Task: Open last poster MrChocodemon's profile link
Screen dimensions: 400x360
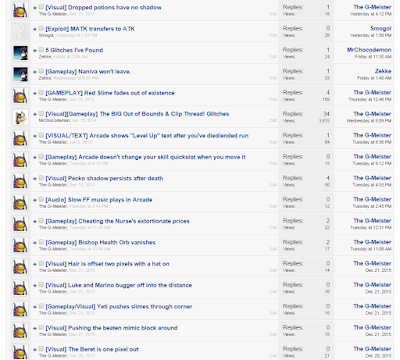Action: [x=369, y=50]
